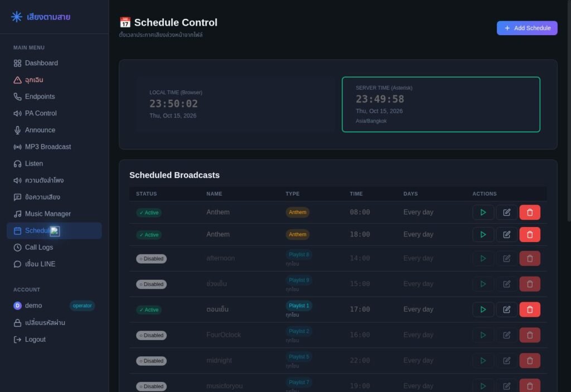Play the midnight schedule
571x392 pixels.
[x=483, y=360]
